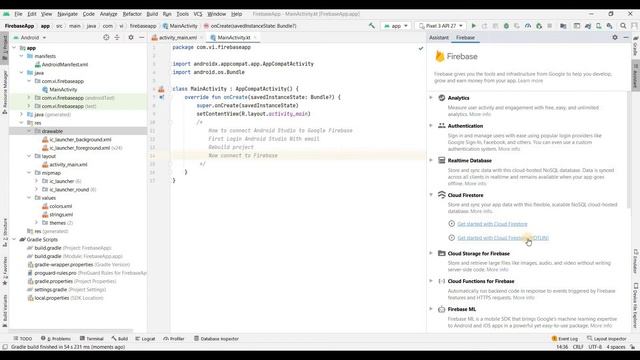Expand the Analytics section in Firebase
This screenshot has width=640, height=360.
click(431, 98)
